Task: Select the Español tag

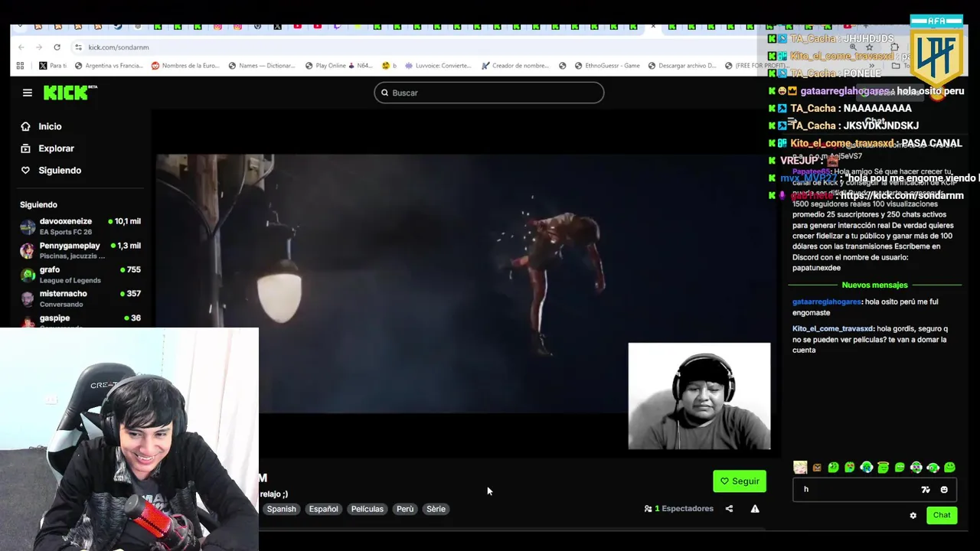Action: pos(323,509)
